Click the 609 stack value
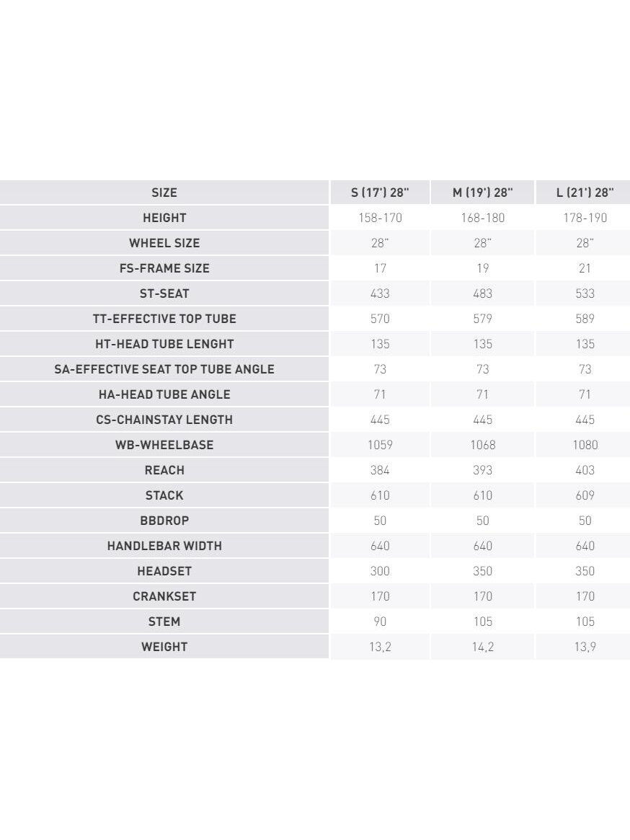 pos(584,495)
